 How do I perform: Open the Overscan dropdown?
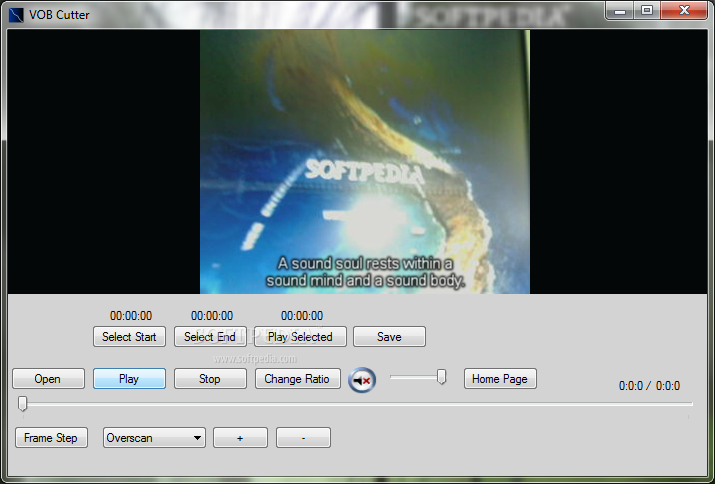[x=154, y=438]
